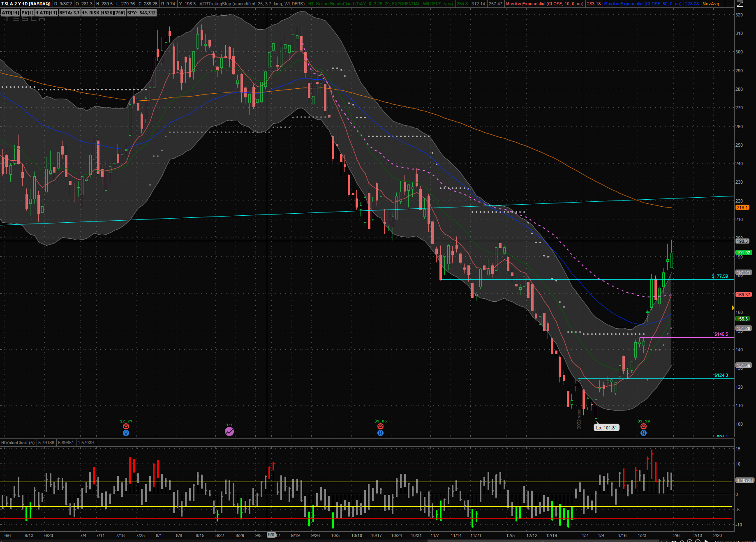This screenshot has height=542, width=756.
Task: Click the $146.5 price level label
Action: (x=721, y=334)
